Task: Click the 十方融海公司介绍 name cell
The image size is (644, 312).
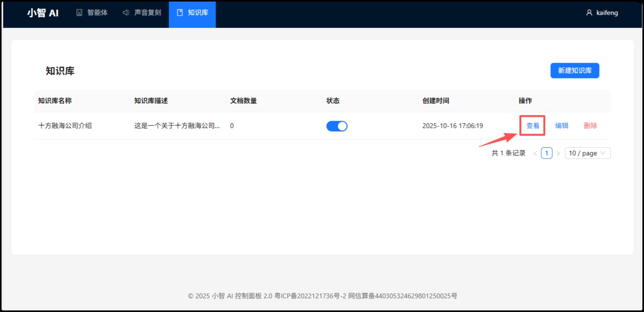Action: pos(65,126)
